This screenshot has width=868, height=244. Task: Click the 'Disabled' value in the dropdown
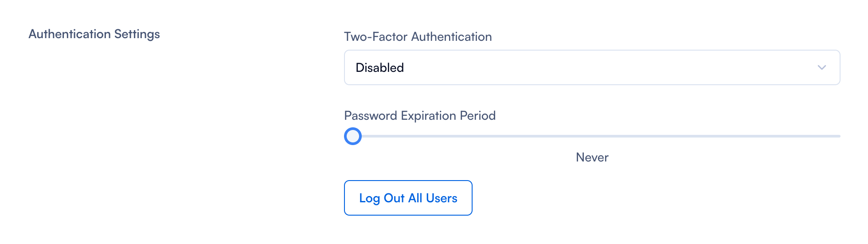point(380,67)
